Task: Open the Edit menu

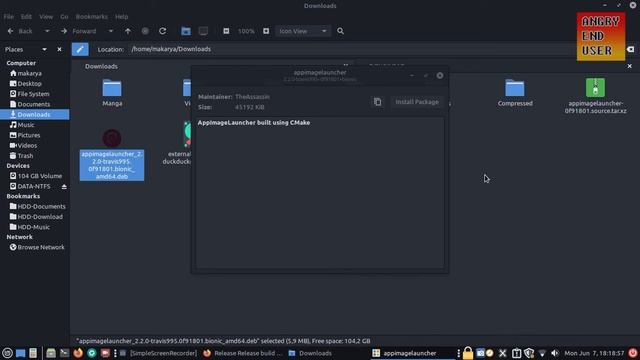Action: click(26, 17)
